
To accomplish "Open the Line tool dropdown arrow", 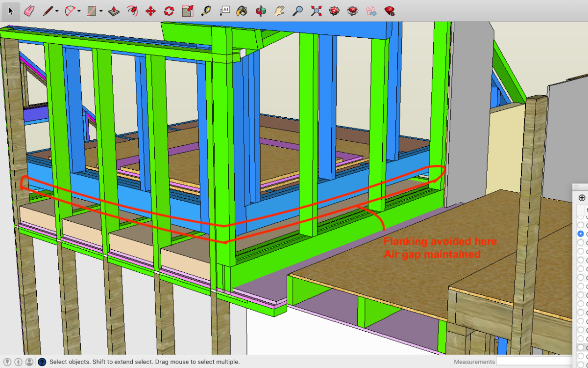I will tap(57, 11).
